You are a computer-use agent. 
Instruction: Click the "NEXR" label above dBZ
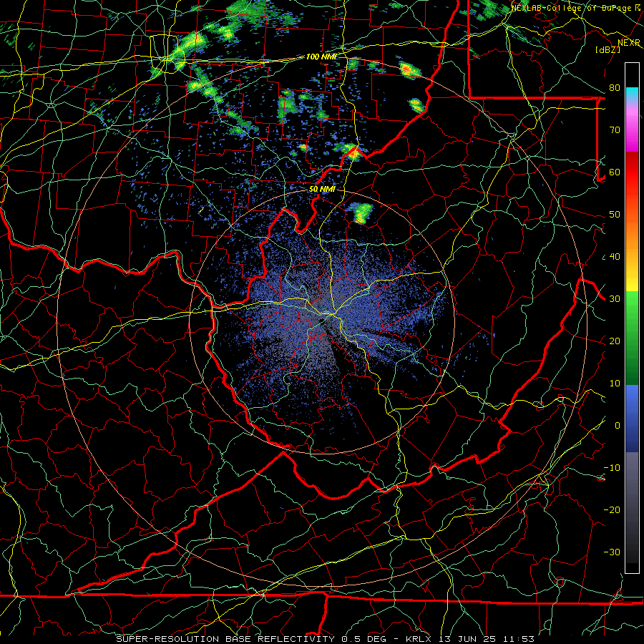click(628, 43)
